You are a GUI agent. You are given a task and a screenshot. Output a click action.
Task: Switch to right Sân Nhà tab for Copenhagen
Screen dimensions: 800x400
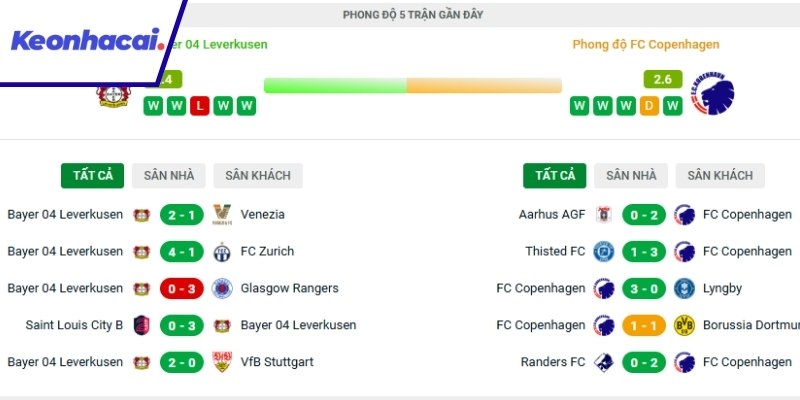point(630,175)
